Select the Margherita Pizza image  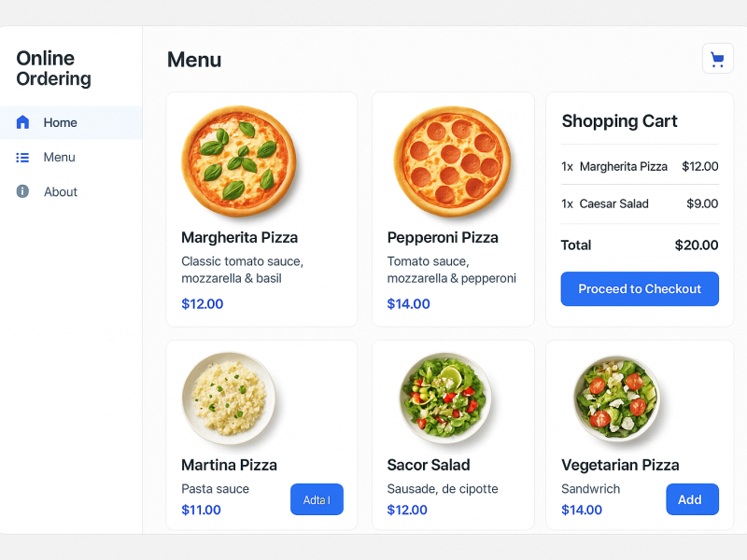click(x=238, y=161)
